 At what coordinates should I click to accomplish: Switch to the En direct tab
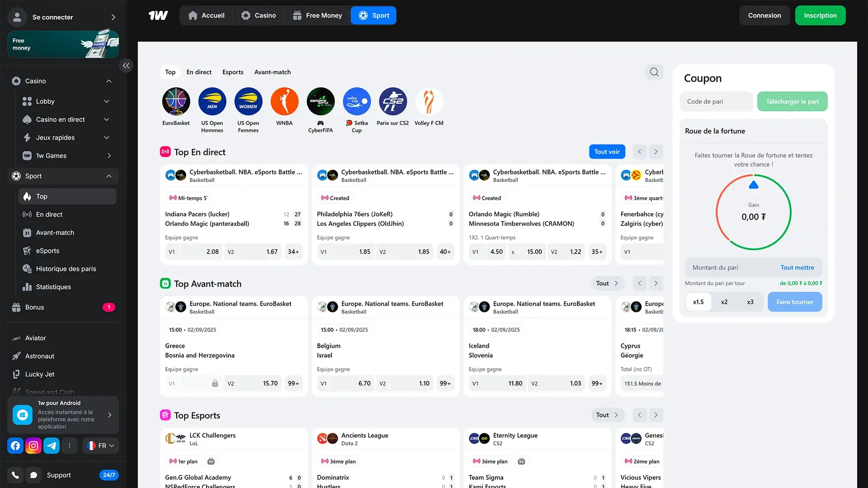[199, 72]
